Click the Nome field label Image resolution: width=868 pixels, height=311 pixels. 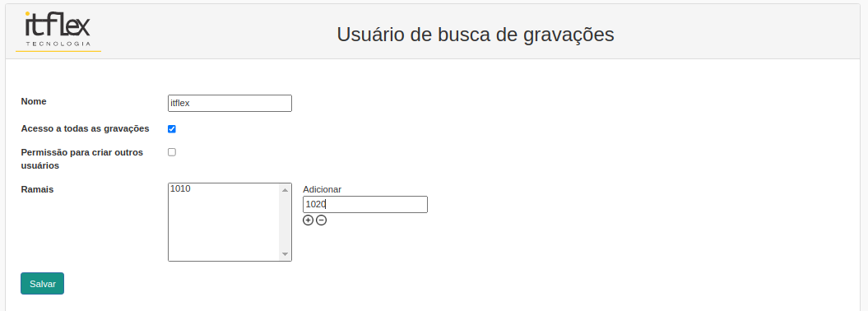pyautogui.click(x=34, y=101)
